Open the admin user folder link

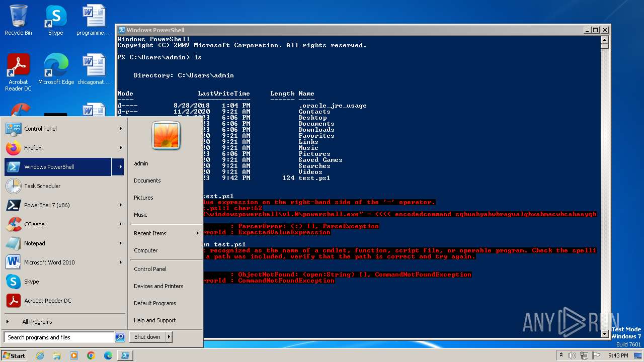166,163
